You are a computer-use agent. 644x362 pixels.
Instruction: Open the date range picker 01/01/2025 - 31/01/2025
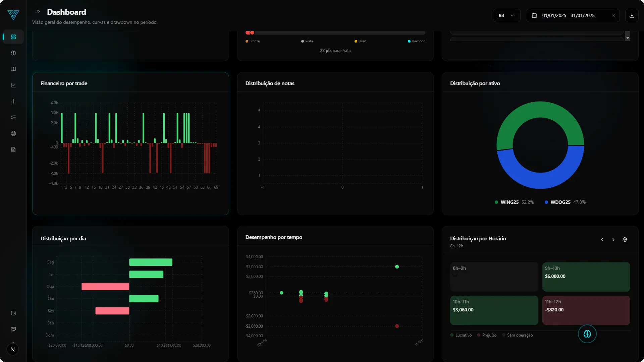pos(570,15)
